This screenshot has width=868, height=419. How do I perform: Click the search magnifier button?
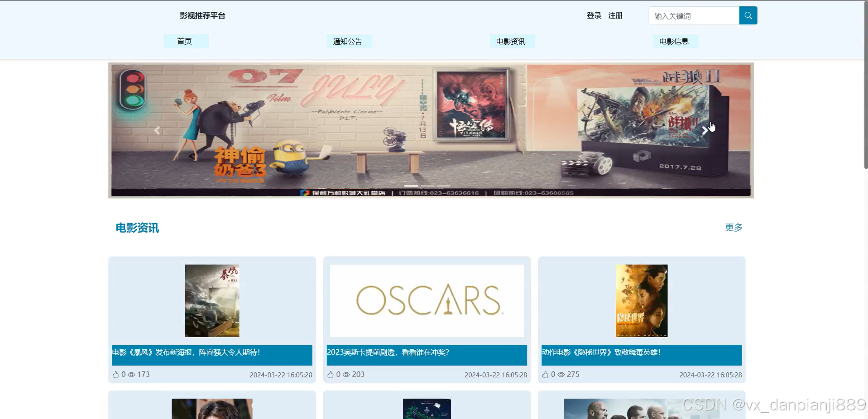[748, 15]
